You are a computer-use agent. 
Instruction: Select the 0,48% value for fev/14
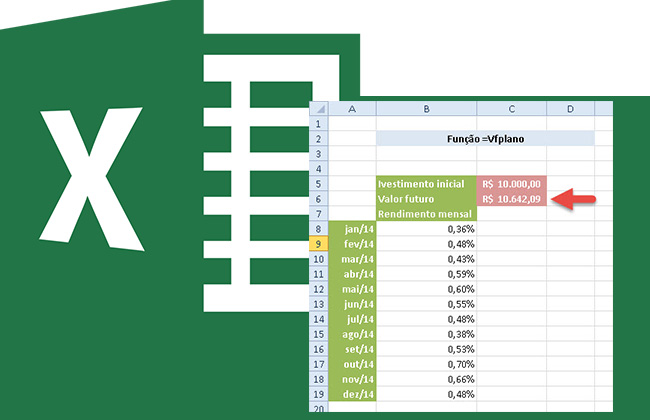click(x=427, y=243)
